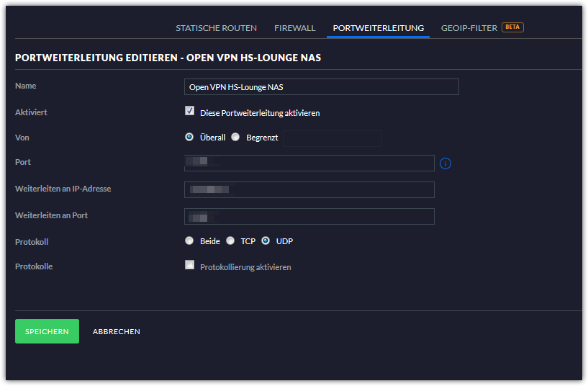Toggle Diese Portweiterleitung aktivieren checkbox
Viewport: 588px width, 386px height.
pos(189,111)
